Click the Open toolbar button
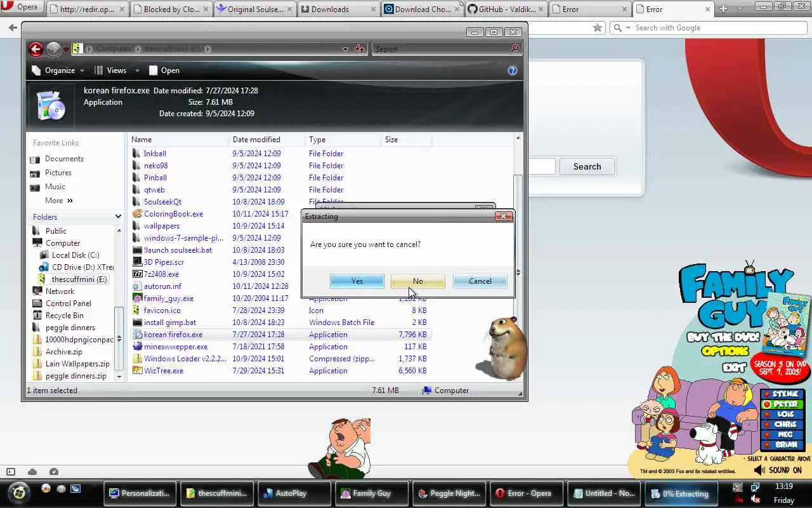 (x=164, y=70)
